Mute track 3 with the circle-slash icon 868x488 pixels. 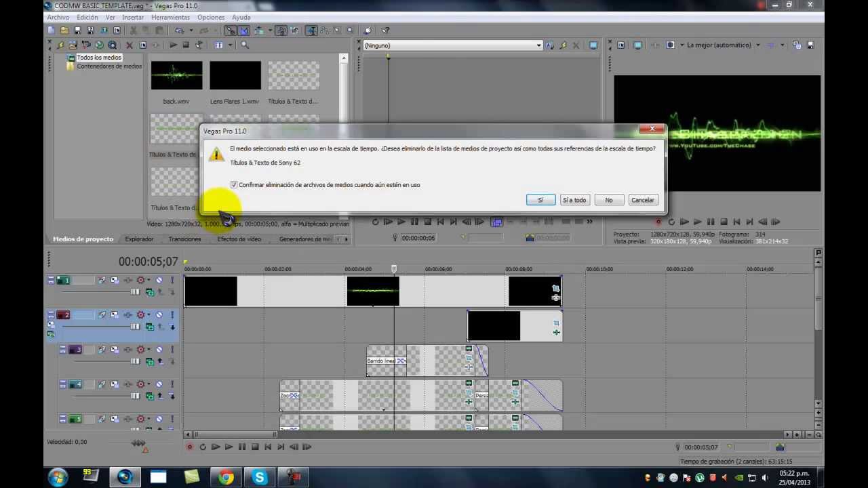159,349
